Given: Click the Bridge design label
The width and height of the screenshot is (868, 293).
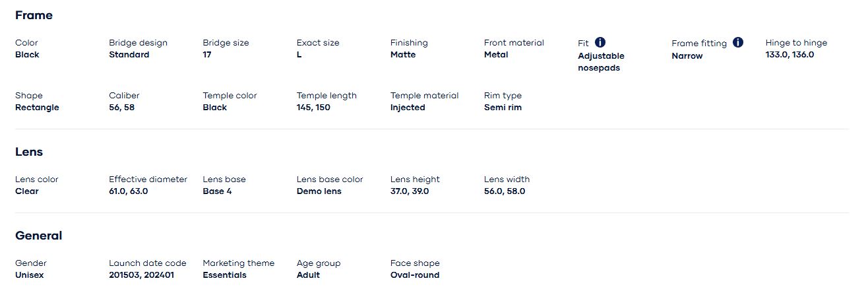Looking at the screenshot, I should [x=138, y=43].
